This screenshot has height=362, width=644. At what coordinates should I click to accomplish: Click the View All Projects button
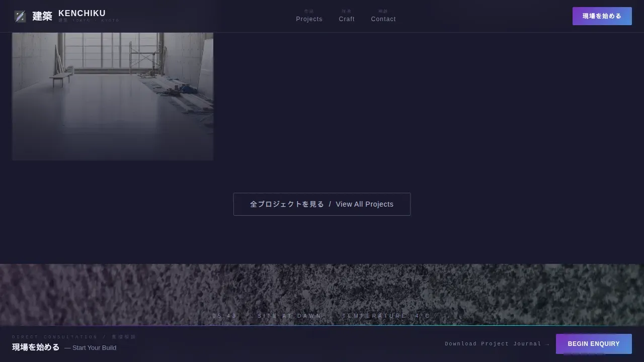tap(322, 204)
